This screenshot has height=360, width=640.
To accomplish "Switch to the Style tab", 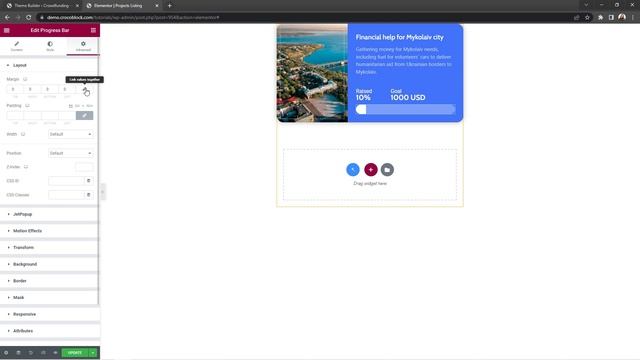I will (x=50, y=46).
